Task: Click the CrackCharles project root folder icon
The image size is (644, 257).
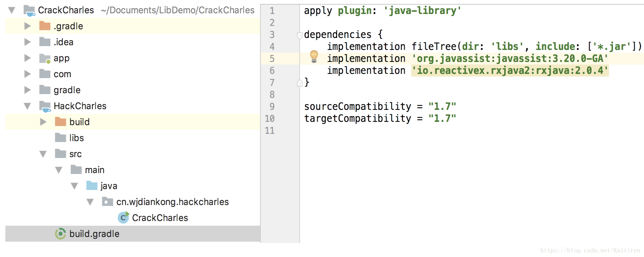Action: click(x=29, y=11)
